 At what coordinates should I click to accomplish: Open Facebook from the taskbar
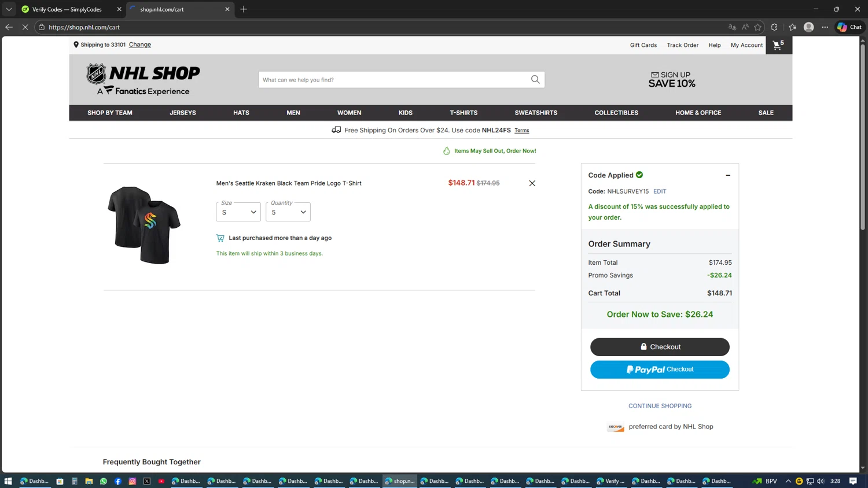[118, 481]
